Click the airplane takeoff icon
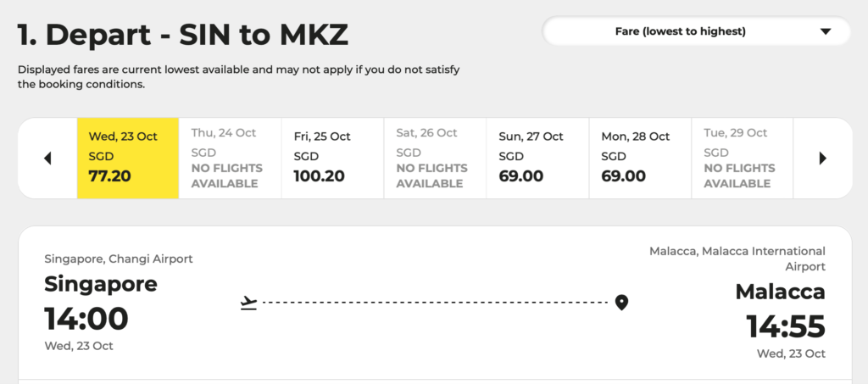 (249, 303)
